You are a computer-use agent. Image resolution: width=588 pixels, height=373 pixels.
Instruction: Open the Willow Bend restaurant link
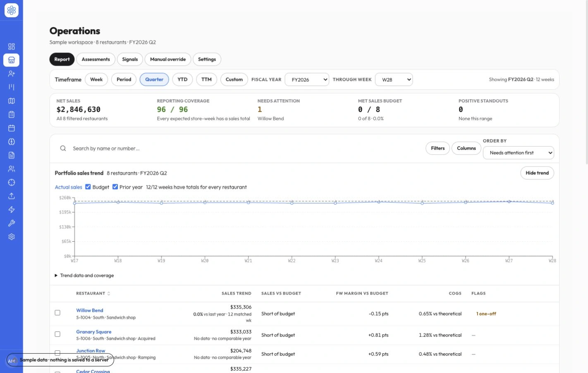point(90,310)
